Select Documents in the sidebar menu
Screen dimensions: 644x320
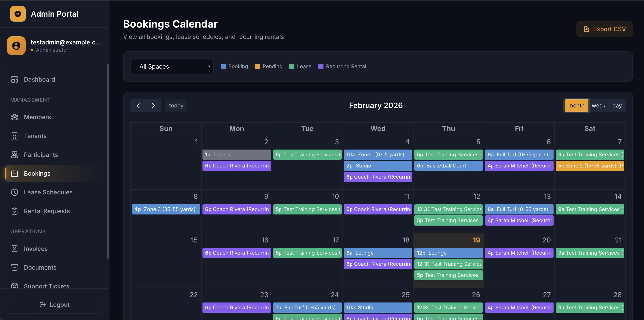[x=15, y=267]
